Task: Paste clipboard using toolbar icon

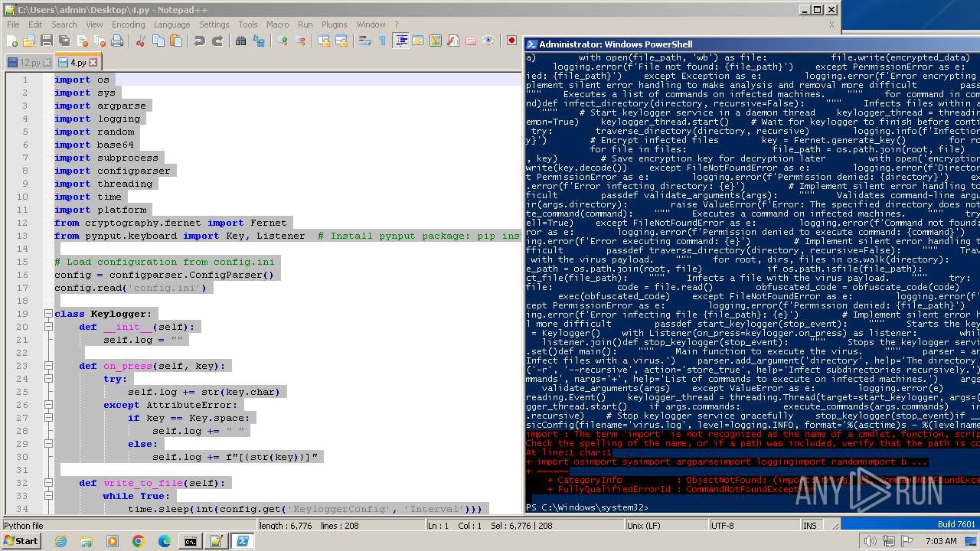Action: [x=175, y=41]
